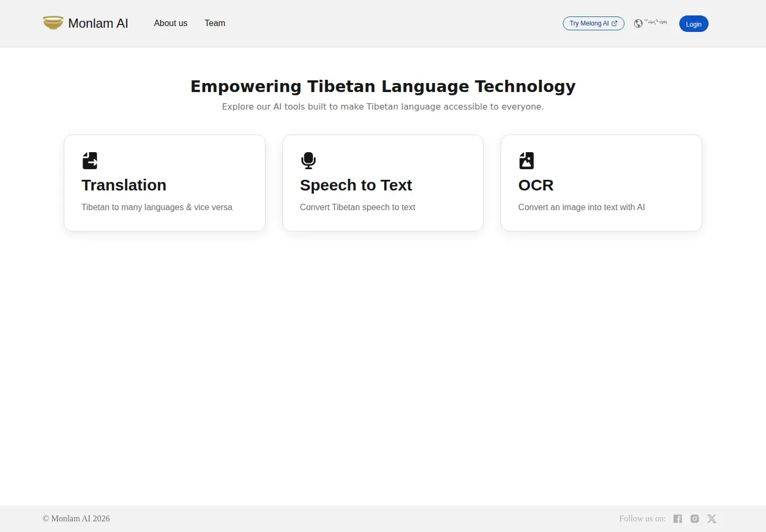766x532 pixels.
Task: Click the Translation document arrow icon
Action: 90,161
